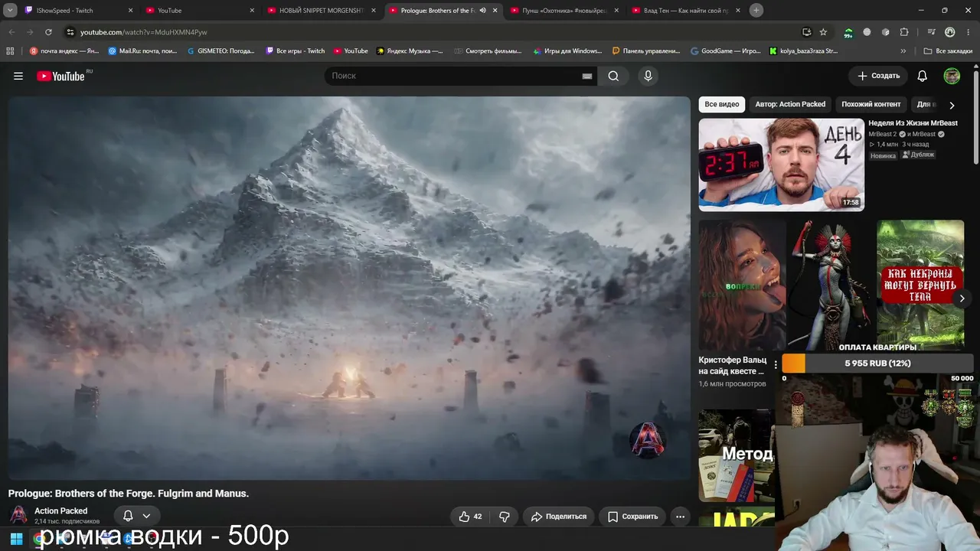The width and height of the screenshot is (980, 551).
Task: Open the Mail.Ru bookmark
Action: point(144,51)
